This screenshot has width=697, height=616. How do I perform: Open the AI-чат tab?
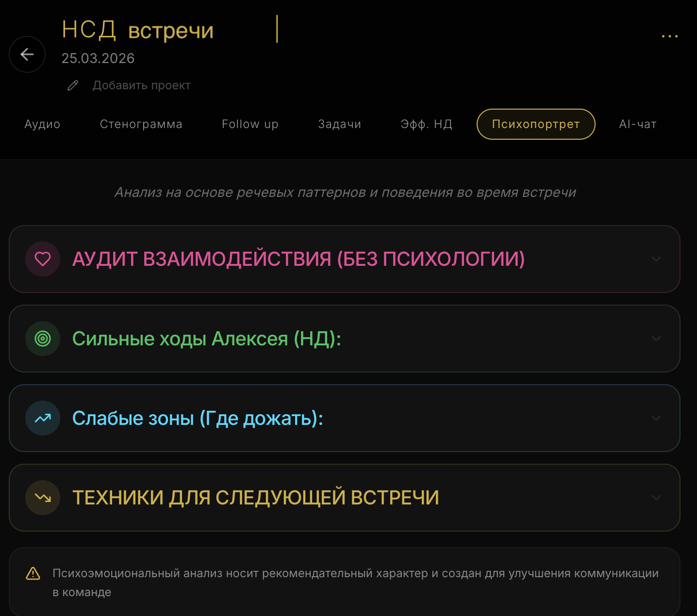pyautogui.click(x=637, y=124)
